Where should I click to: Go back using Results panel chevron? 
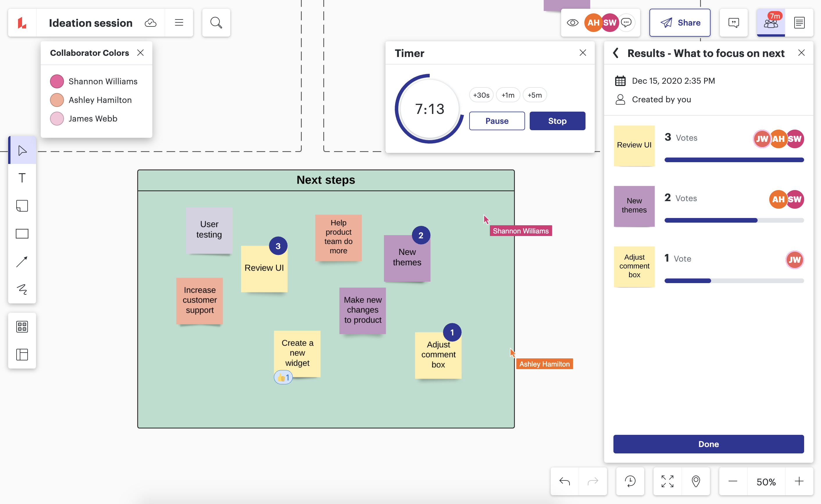616,53
